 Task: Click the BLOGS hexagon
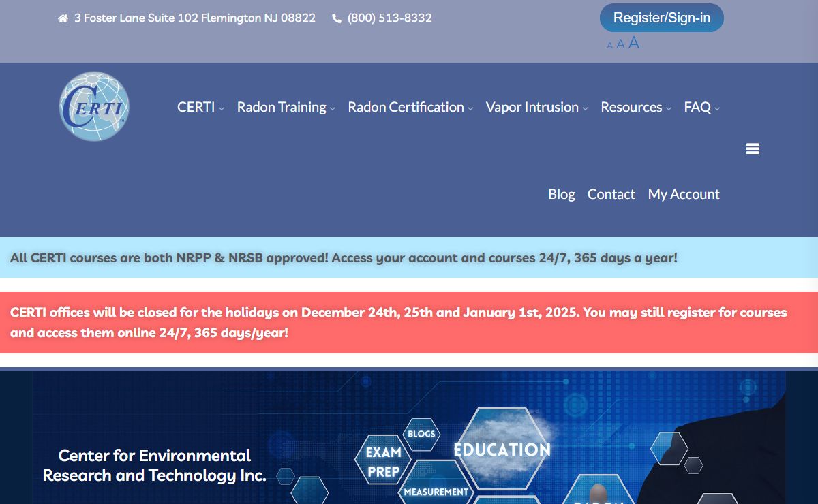click(x=421, y=434)
